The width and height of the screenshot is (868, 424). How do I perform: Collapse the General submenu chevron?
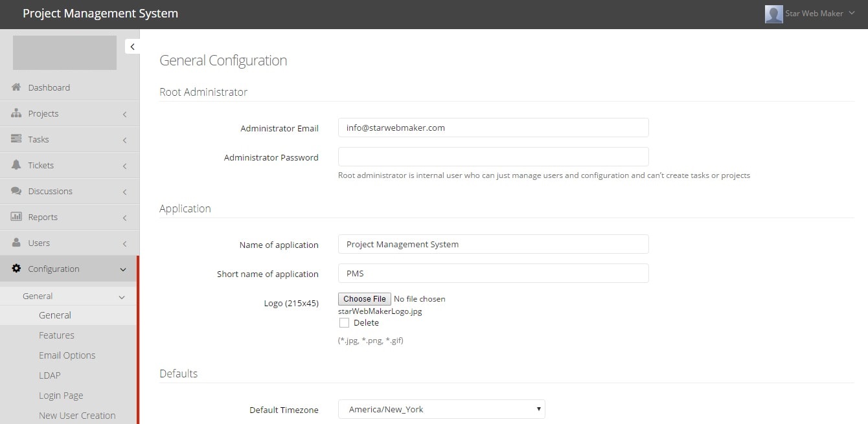click(122, 296)
